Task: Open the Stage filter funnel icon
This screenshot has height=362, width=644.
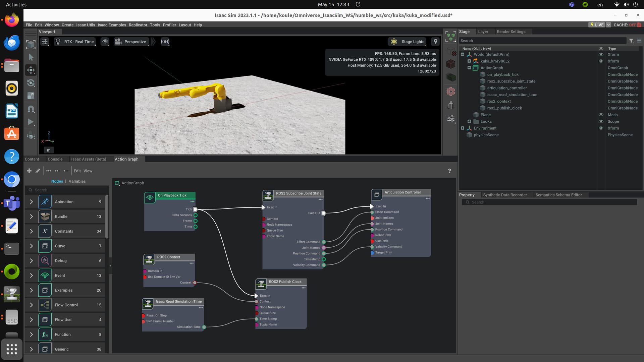Action: click(631, 41)
